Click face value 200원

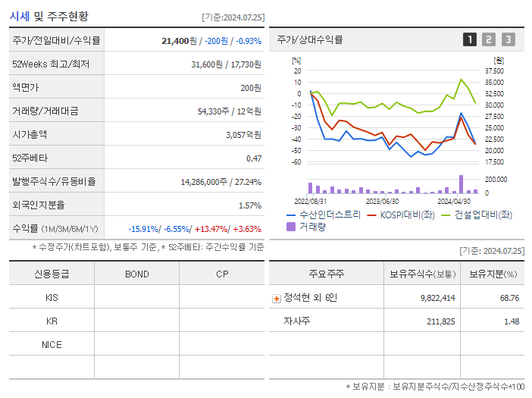click(251, 88)
